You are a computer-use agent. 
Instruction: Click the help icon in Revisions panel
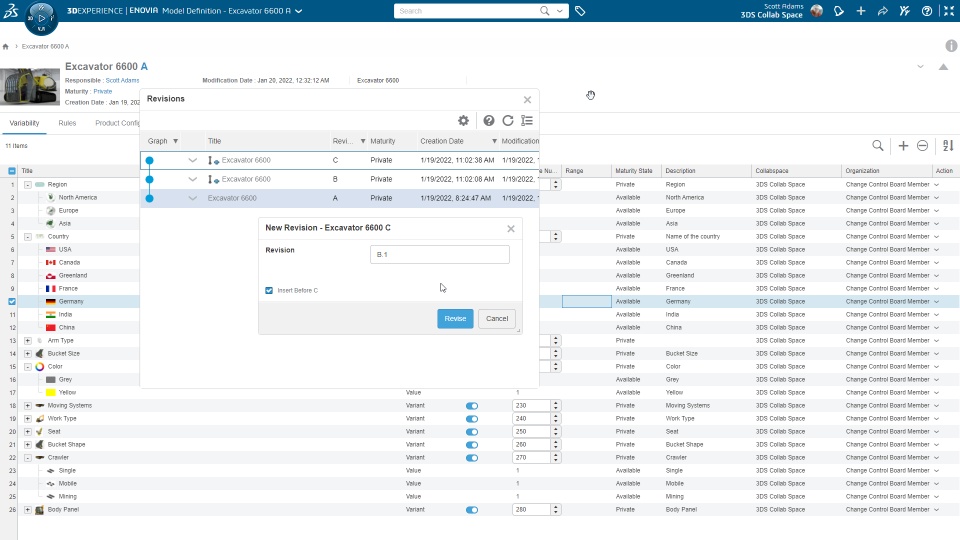489,121
